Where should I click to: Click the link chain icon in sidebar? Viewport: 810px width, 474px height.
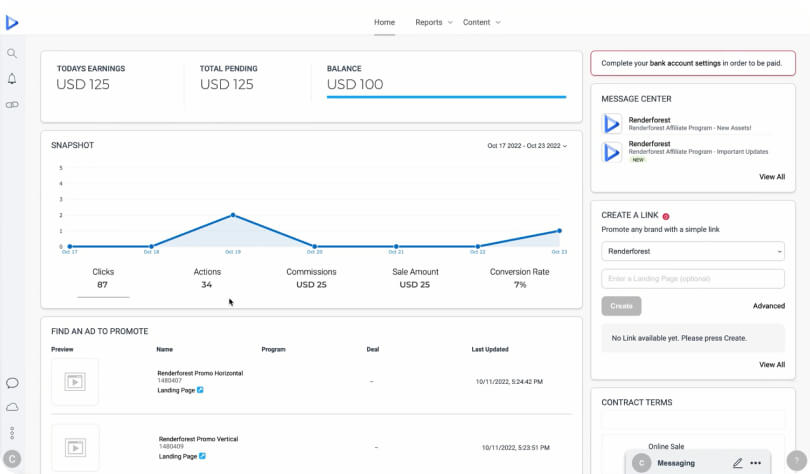[12, 104]
